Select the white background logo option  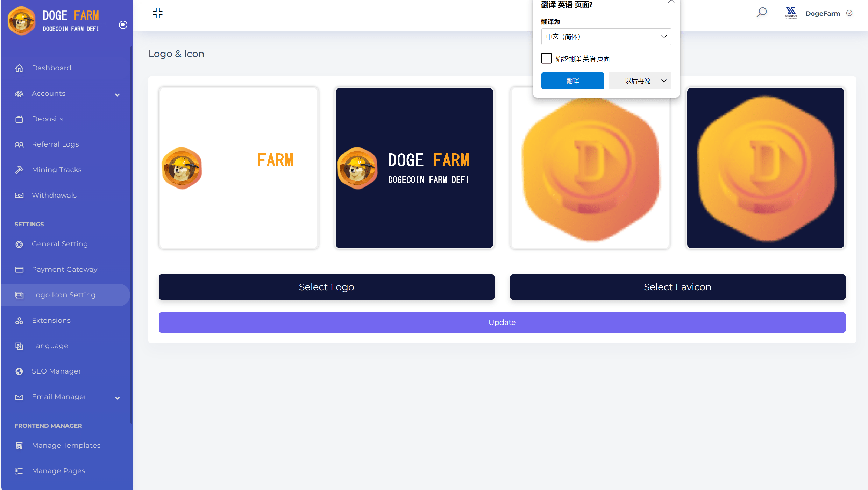[239, 168]
